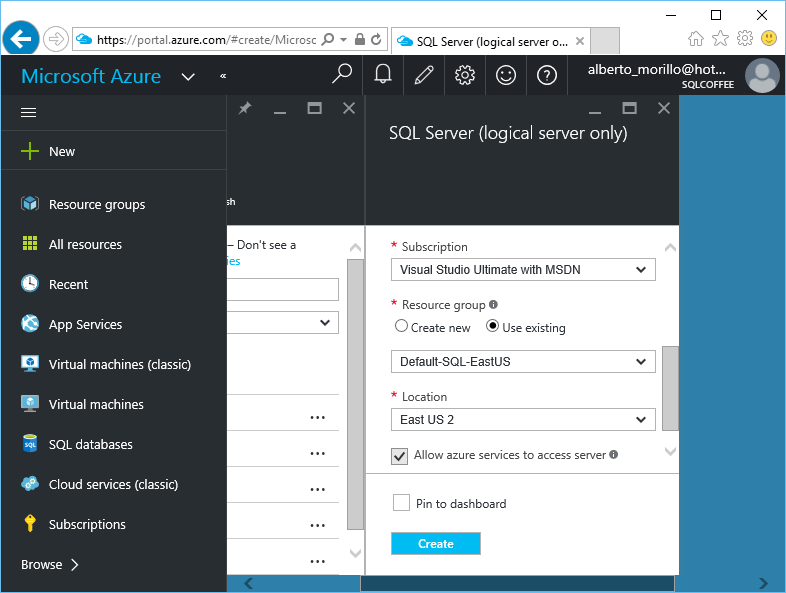Click the pin icon on left blade

245,108
